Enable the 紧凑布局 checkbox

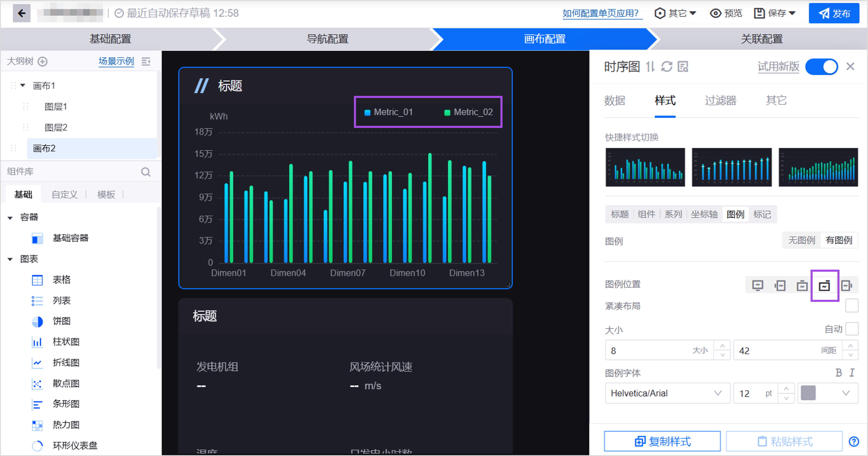click(851, 306)
